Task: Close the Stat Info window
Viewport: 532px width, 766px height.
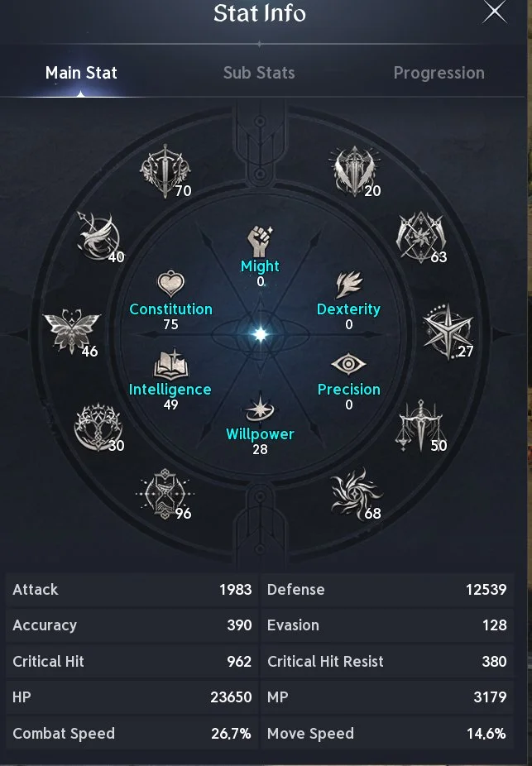Action: pyautogui.click(x=495, y=12)
